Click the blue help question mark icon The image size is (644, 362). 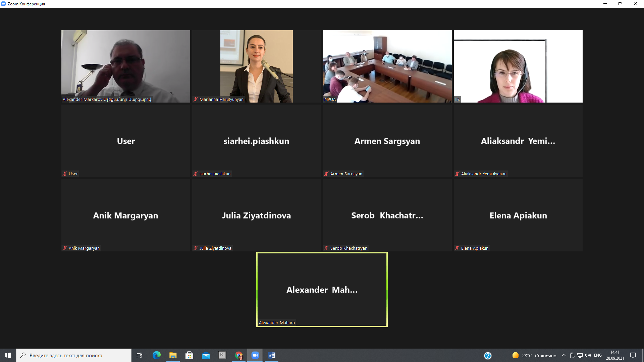coord(488,355)
